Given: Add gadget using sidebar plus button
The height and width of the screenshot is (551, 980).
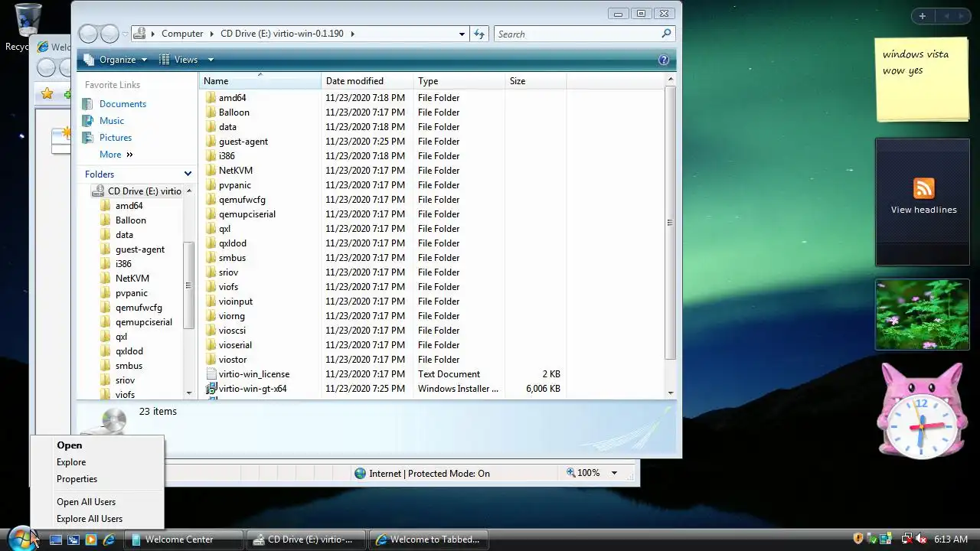Looking at the screenshot, I should pos(922,15).
